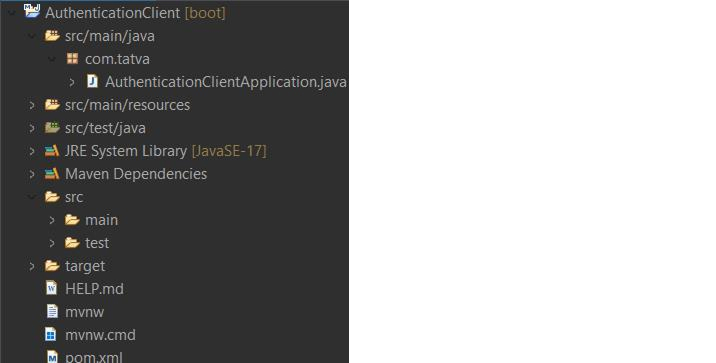The image size is (716, 363).
Task: Click the src/test/java source folder icon
Action: (52, 127)
